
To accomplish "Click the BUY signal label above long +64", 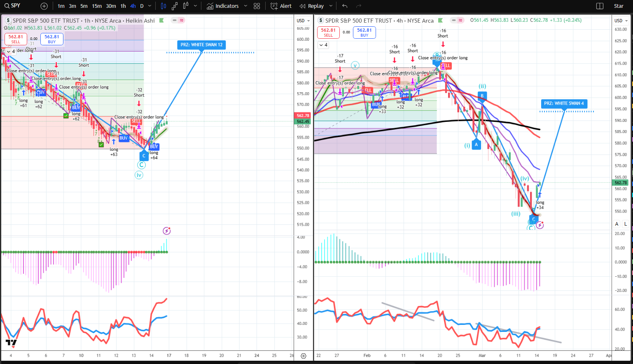I will pyautogui.click(x=154, y=147).
